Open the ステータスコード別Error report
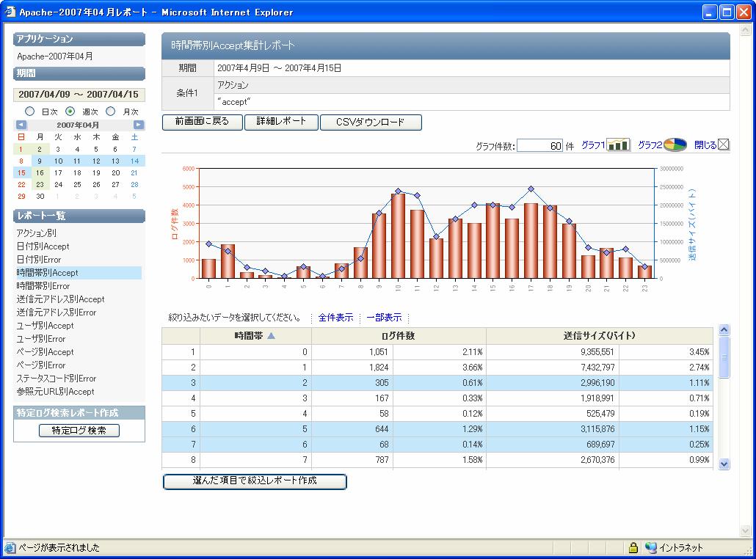The image size is (756, 559). [x=57, y=379]
